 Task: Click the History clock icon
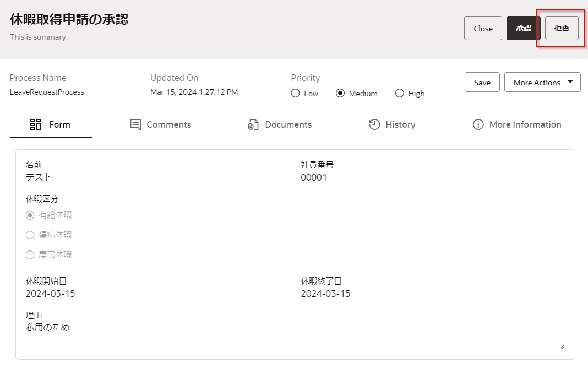point(374,124)
